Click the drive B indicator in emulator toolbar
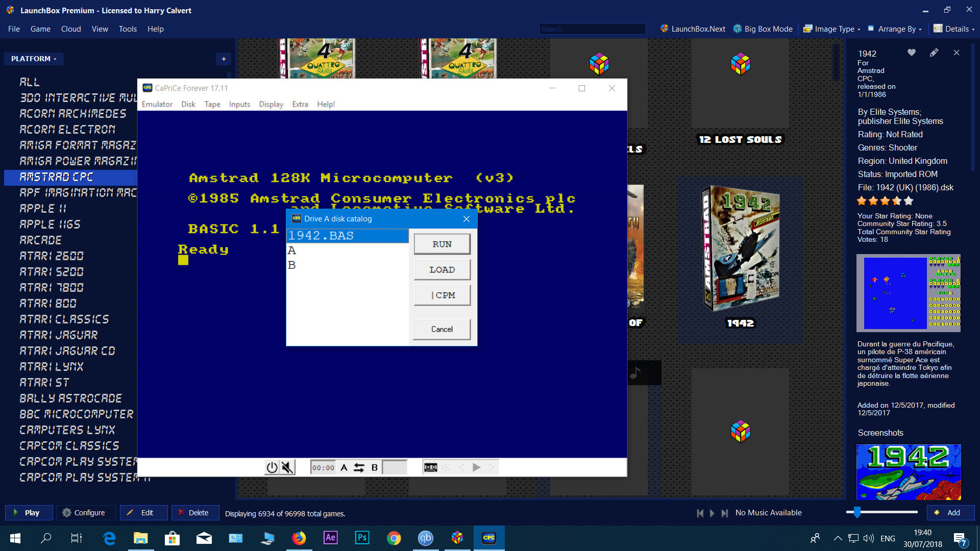Screen dimensions: 980x551 (375, 467)
